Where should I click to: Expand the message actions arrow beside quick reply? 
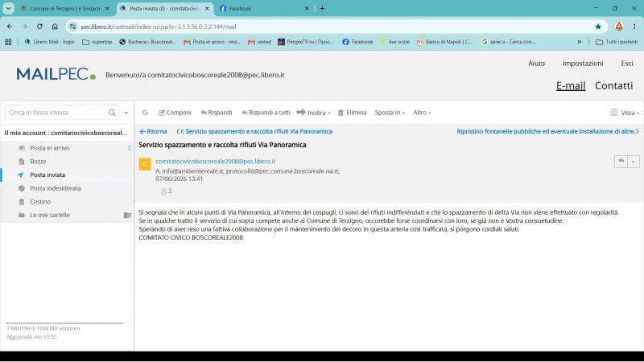click(x=634, y=162)
